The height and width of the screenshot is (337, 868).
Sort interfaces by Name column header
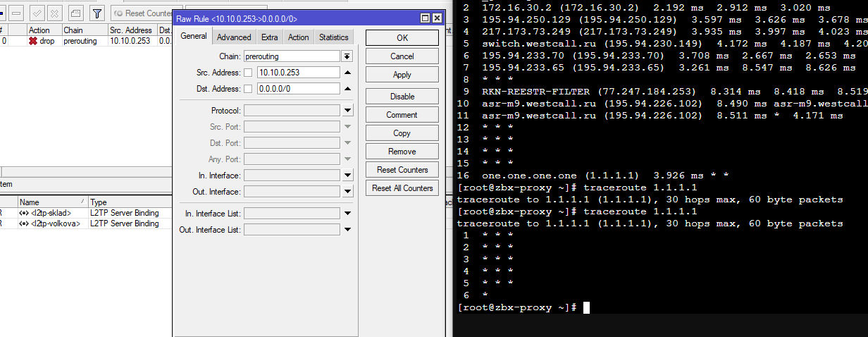[53, 202]
